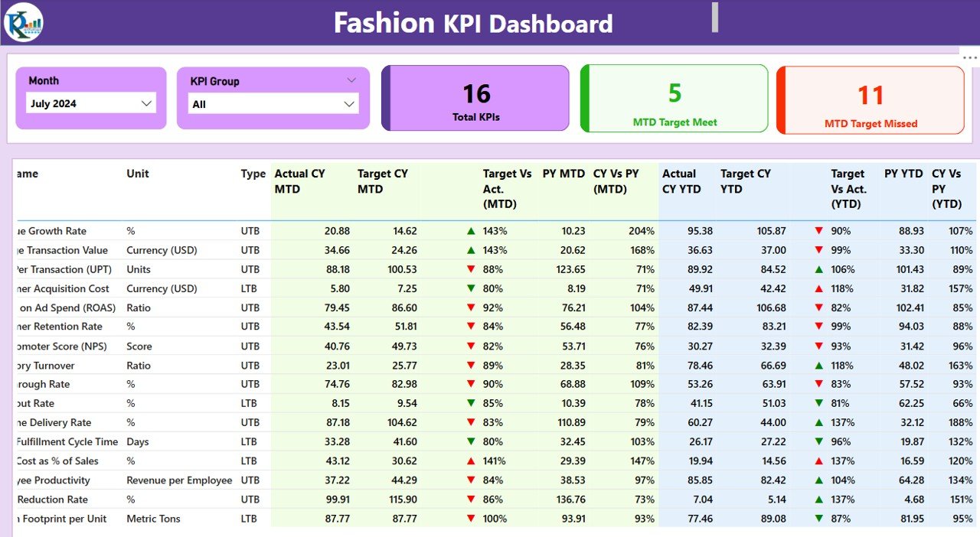Select the Days unit cell
The image size is (980, 537).
tap(138, 441)
